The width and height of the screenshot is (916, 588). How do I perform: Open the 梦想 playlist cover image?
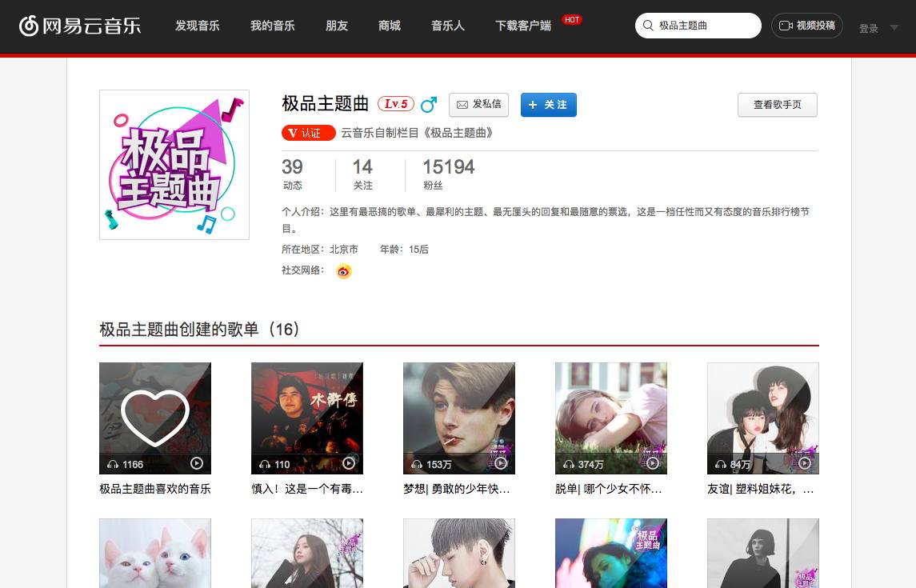pos(458,418)
